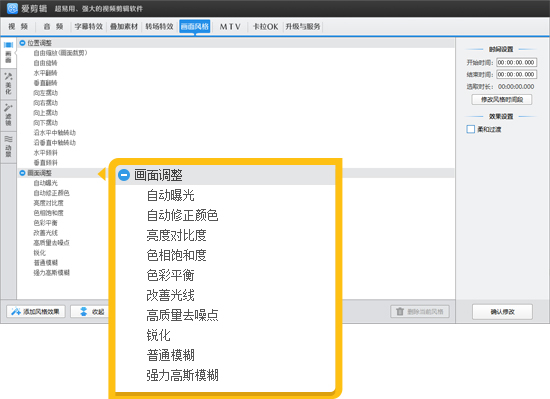
Task: Click the 开始时间 input field
Action: point(516,62)
